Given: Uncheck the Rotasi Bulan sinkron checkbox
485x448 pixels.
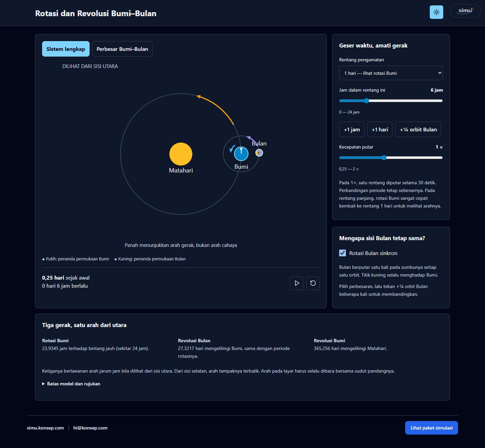Looking at the screenshot, I should pyautogui.click(x=343, y=253).
